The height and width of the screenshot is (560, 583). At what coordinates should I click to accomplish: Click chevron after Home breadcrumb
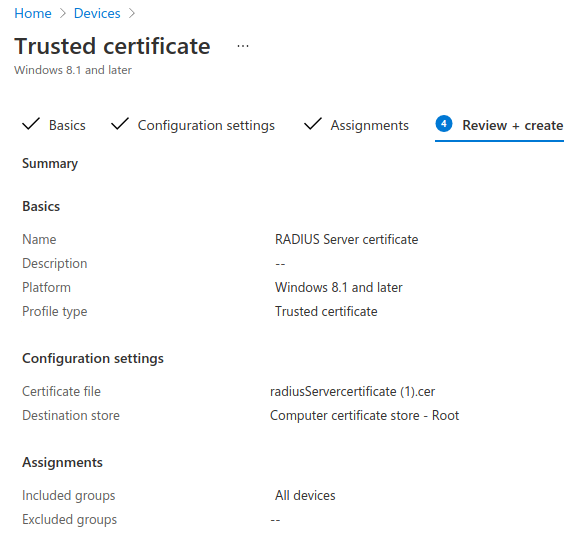(63, 13)
